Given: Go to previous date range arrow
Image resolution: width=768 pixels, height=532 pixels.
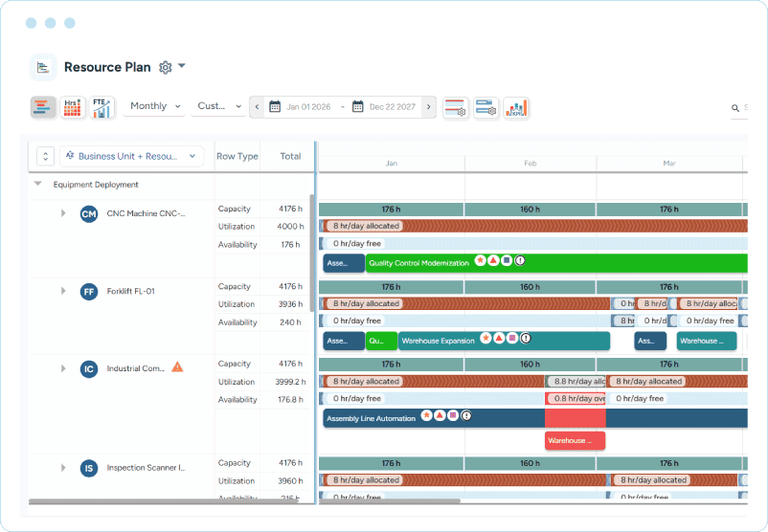Looking at the screenshot, I should point(257,107).
